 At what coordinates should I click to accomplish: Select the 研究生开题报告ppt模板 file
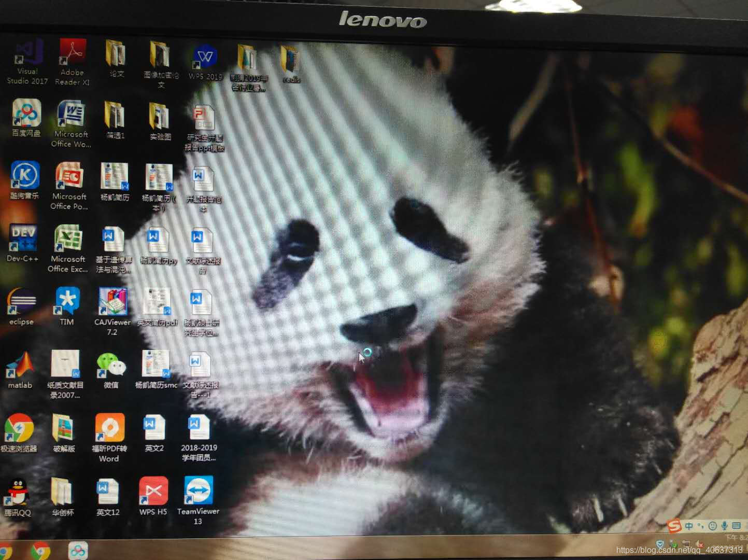coord(205,128)
